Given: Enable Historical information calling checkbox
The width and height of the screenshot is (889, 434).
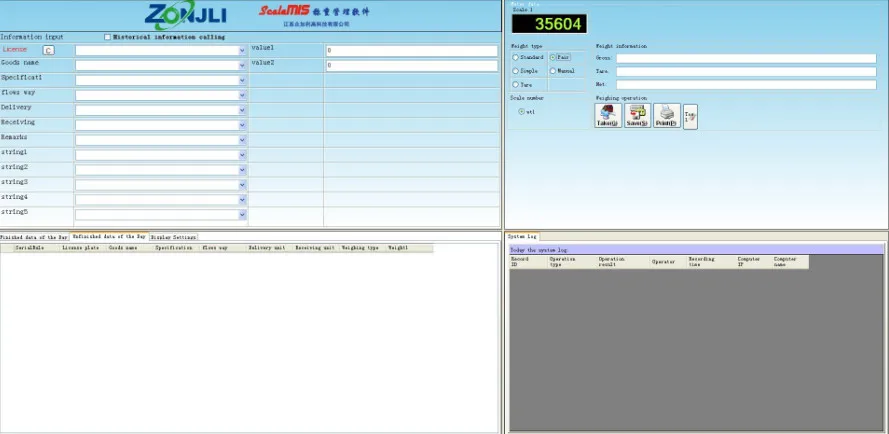Looking at the screenshot, I should click(108, 37).
